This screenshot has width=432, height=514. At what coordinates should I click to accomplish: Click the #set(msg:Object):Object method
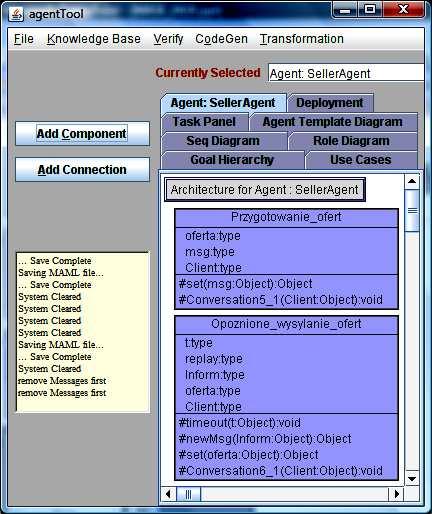(x=246, y=284)
